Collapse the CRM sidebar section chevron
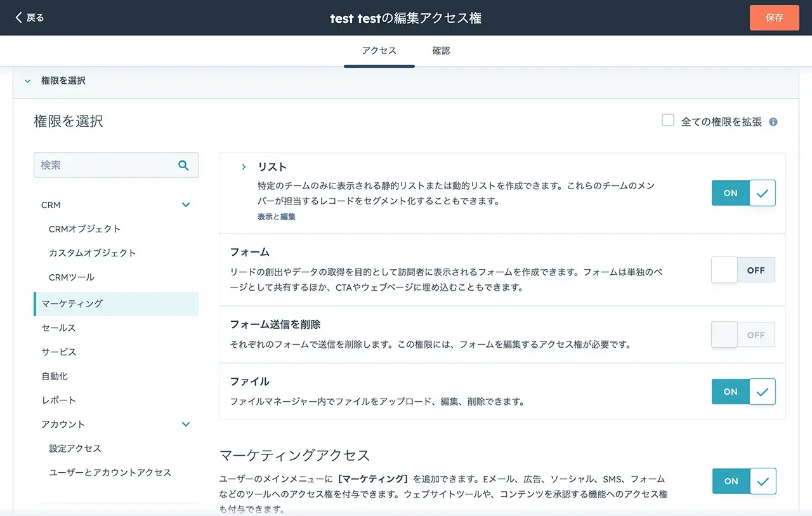The height and width of the screenshot is (516, 812). tap(186, 205)
